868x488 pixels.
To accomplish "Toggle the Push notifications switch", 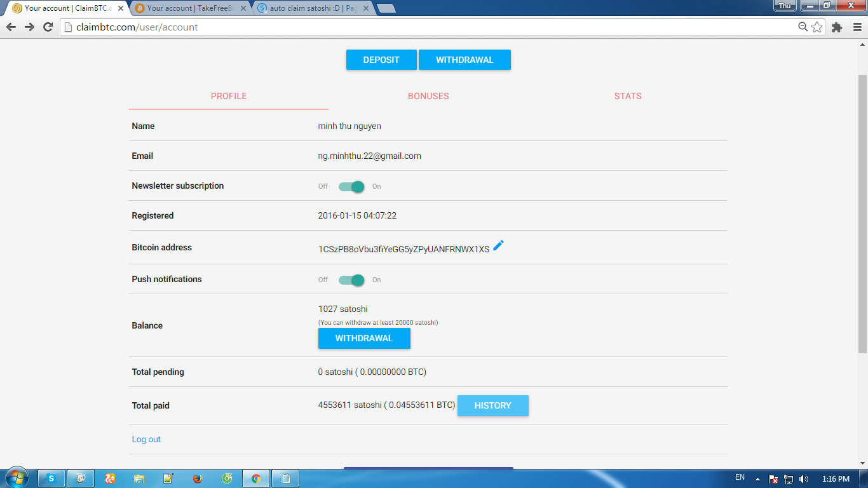I will (x=351, y=280).
